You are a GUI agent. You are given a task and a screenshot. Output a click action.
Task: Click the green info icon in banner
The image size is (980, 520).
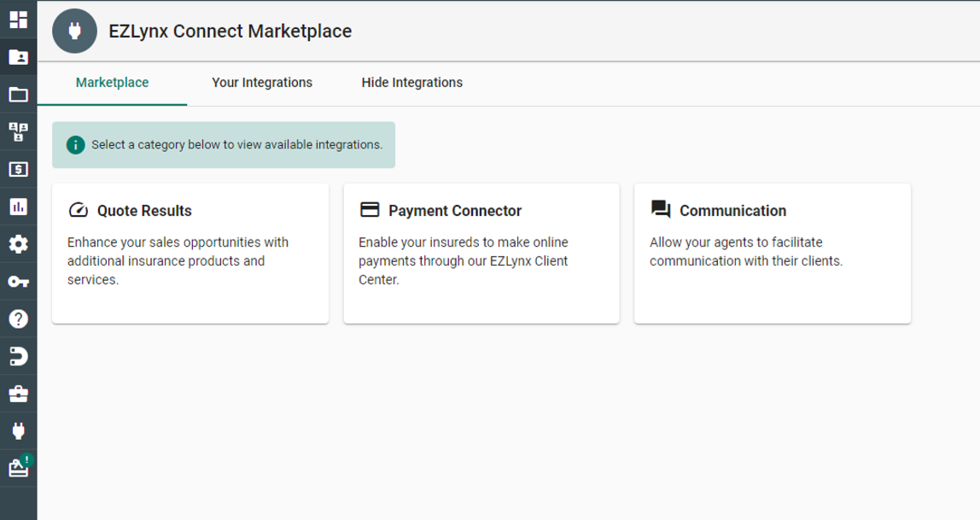tap(76, 145)
